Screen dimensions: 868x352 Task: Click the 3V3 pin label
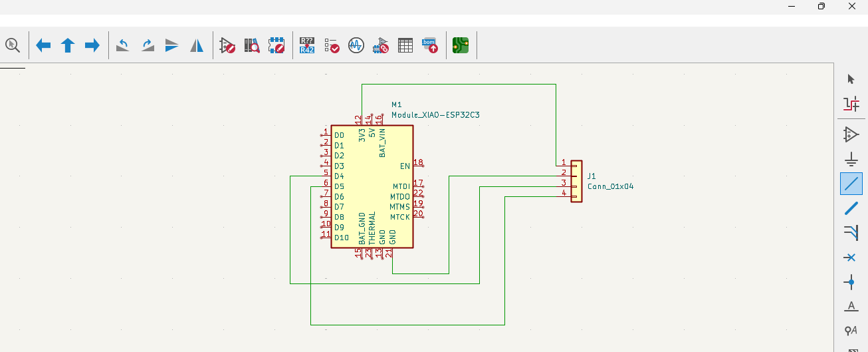tap(362, 135)
